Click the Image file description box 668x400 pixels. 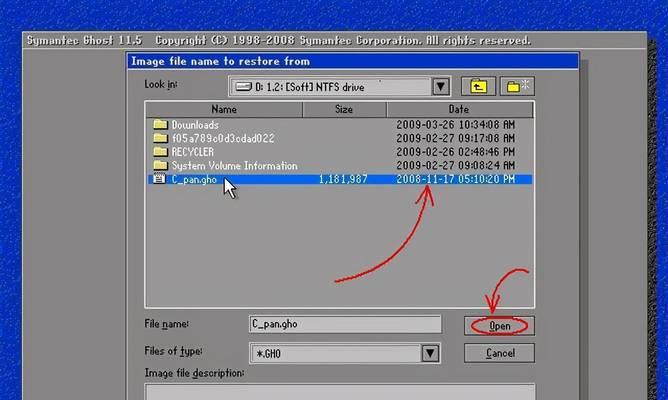(340, 392)
